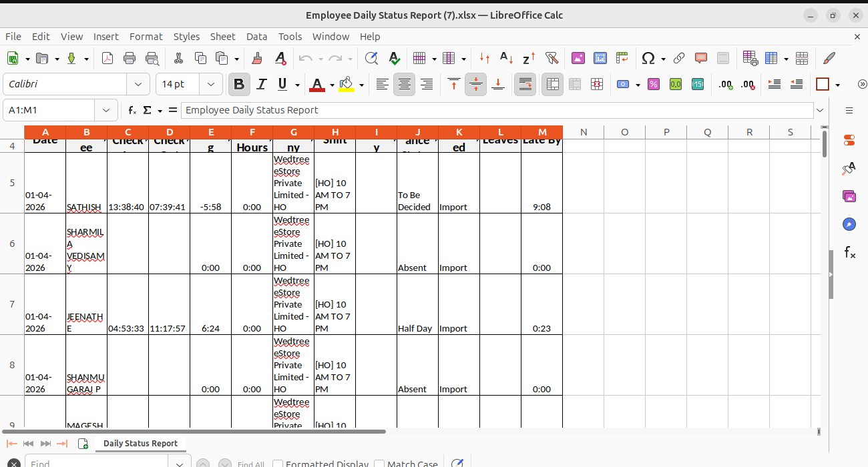Open the Font Name dropdown

[138, 84]
